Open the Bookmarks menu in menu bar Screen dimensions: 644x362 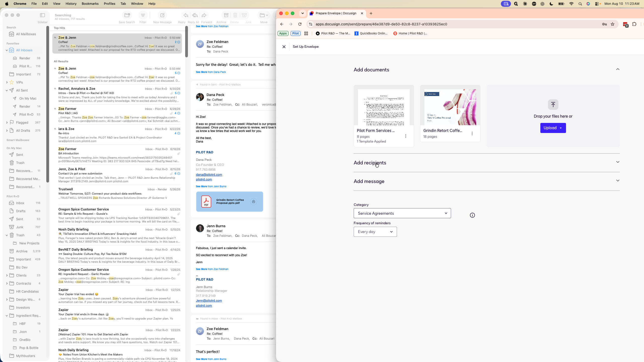[90, 4]
